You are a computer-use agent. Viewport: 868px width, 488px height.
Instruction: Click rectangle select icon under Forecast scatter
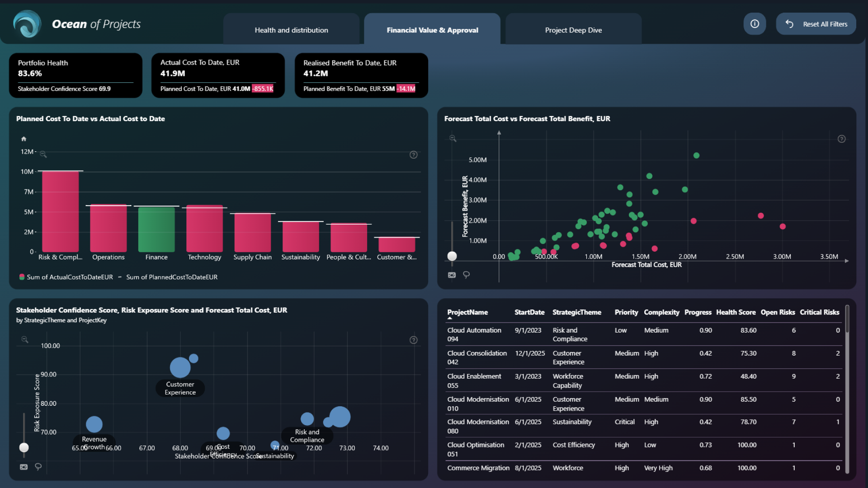(x=452, y=275)
